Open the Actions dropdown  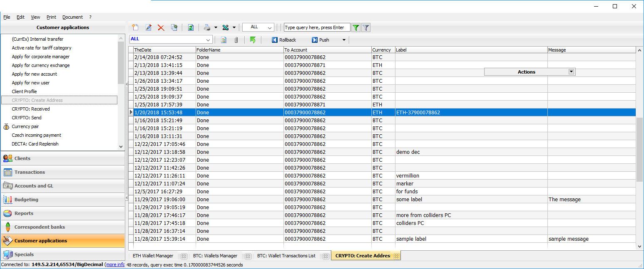pos(572,72)
